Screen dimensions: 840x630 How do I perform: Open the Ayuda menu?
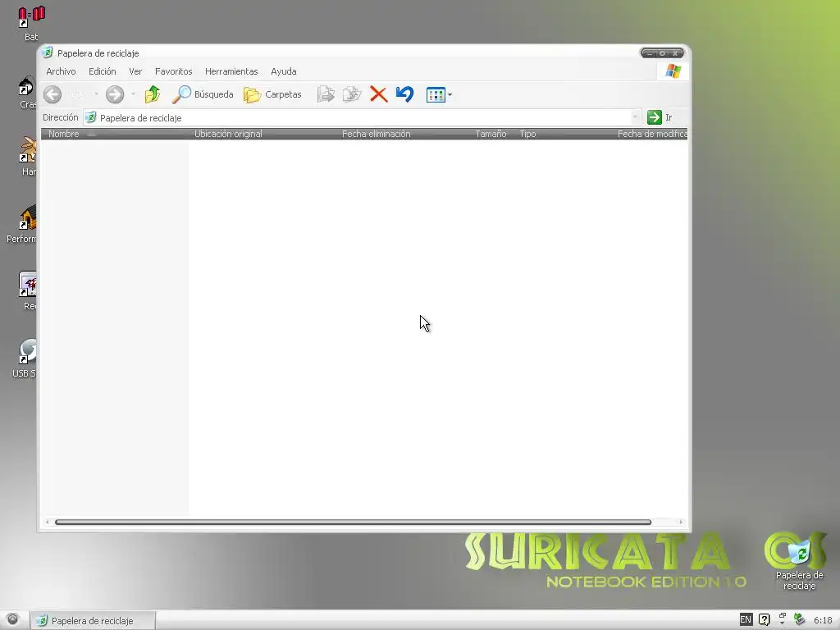click(x=283, y=71)
